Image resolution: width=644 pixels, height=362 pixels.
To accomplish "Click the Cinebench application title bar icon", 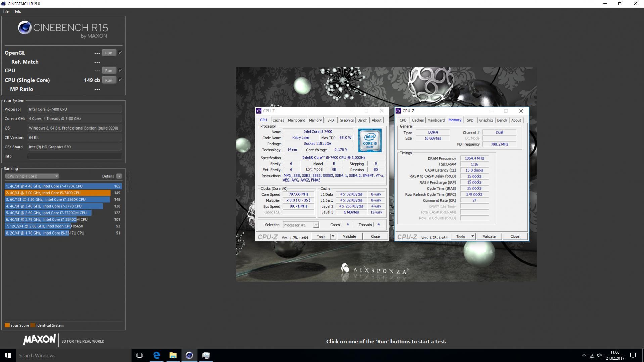I will point(4,4).
